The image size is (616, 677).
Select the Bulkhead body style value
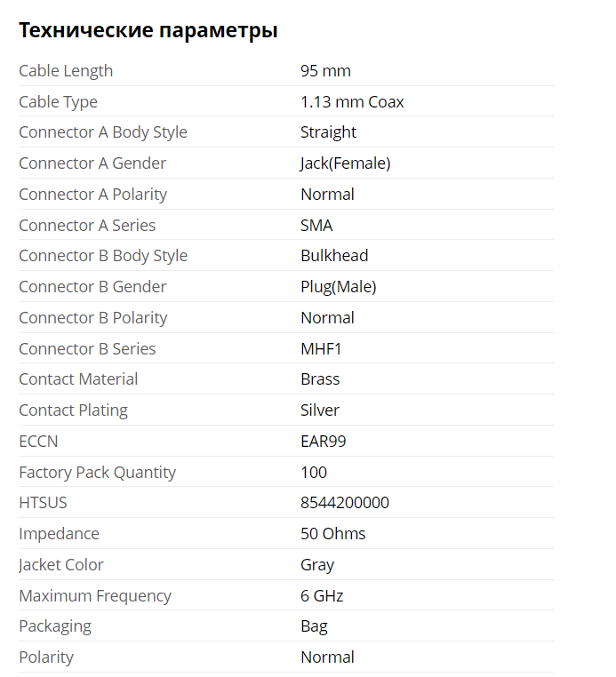[334, 256]
